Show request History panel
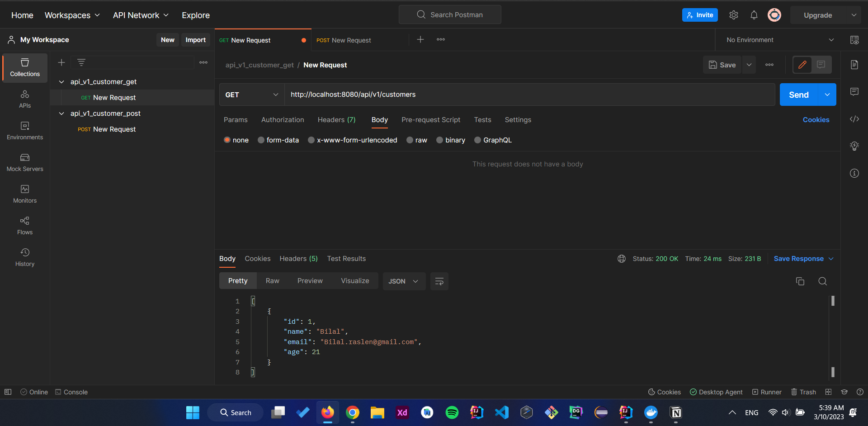The height and width of the screenshot is (426, 868). [x=24, y=256]
